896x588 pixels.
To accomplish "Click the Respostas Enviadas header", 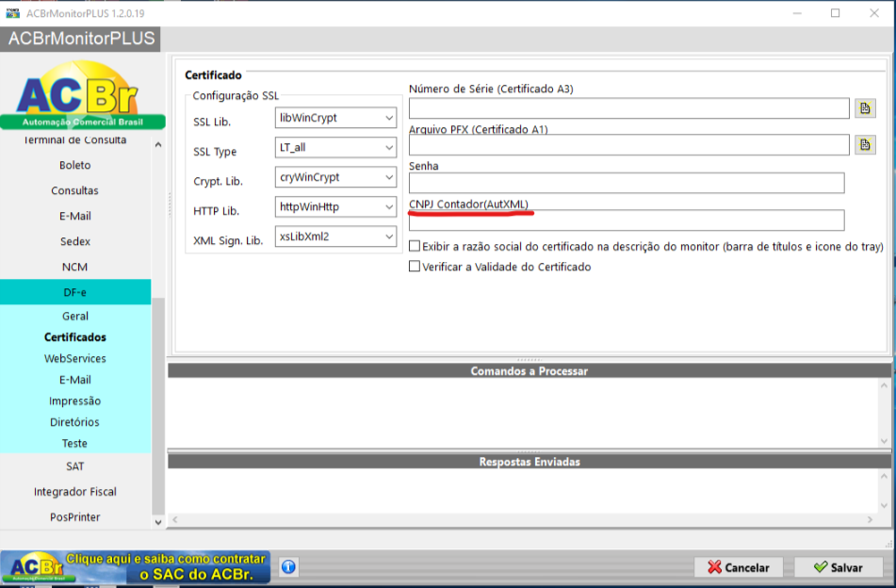I will [529, 462].
